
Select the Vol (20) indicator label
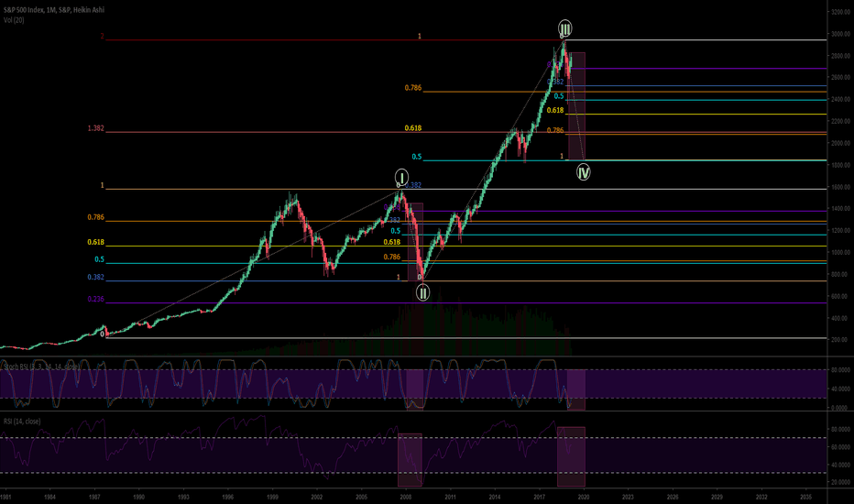coord(14,20)
